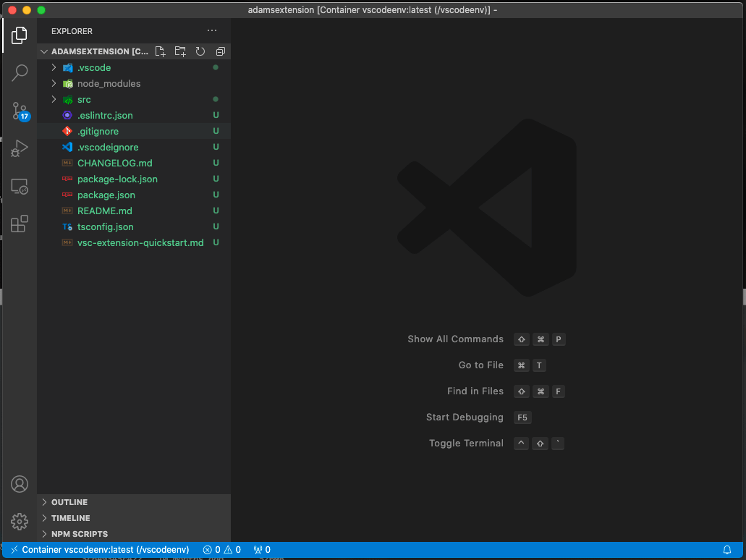Open CHANGELOG.md

(134, 164)
